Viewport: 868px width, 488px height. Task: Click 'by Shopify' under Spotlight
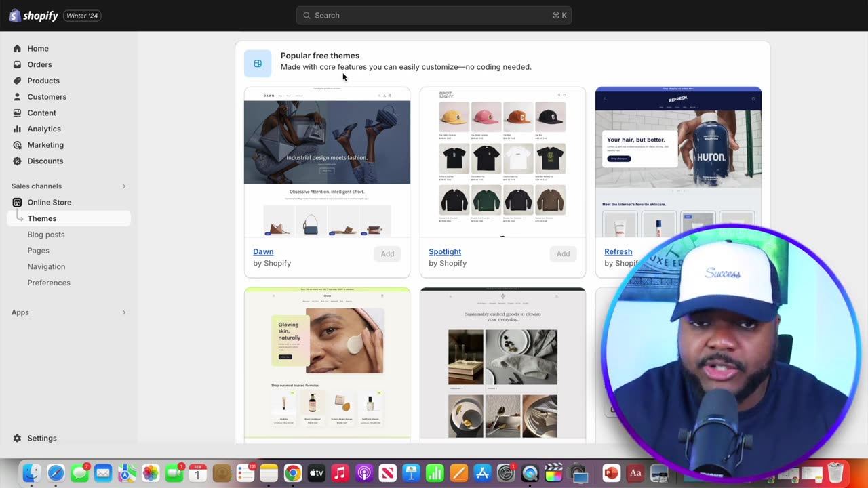point(448,263)
